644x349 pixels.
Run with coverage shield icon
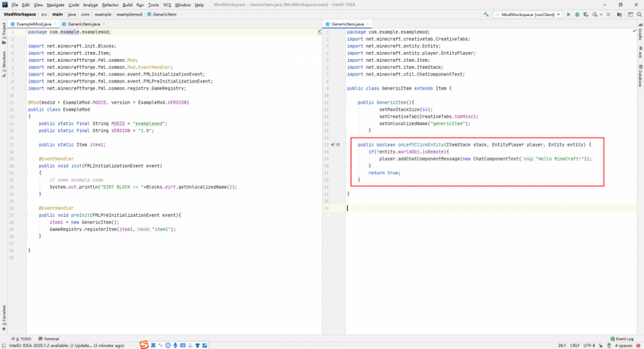(585, 14)
